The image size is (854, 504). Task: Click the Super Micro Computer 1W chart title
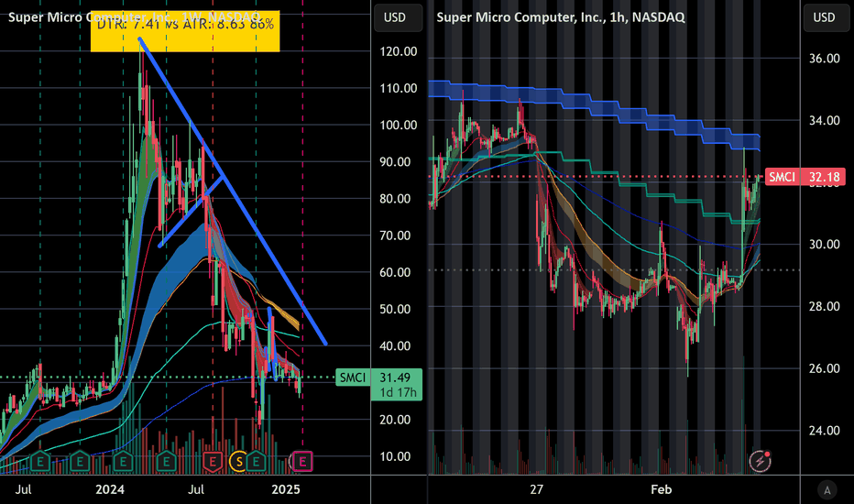pyautogui.click(x=134, y=16)
